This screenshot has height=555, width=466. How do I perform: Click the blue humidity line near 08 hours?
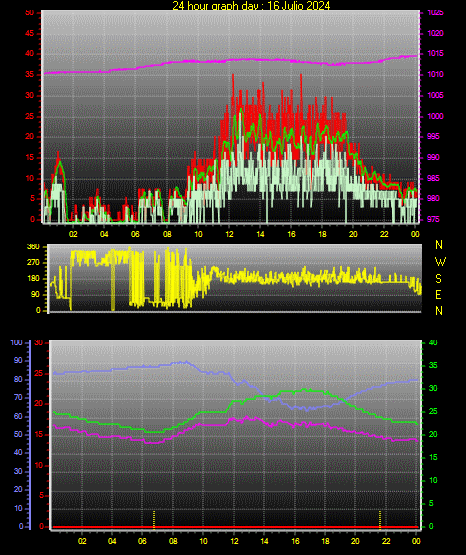tap(173, 364)
